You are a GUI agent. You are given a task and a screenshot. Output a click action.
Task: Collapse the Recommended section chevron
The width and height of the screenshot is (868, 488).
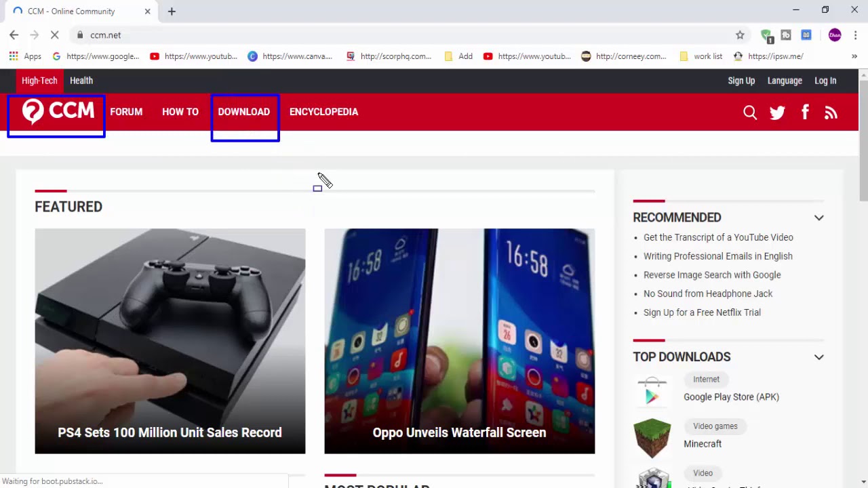[818, 218]
